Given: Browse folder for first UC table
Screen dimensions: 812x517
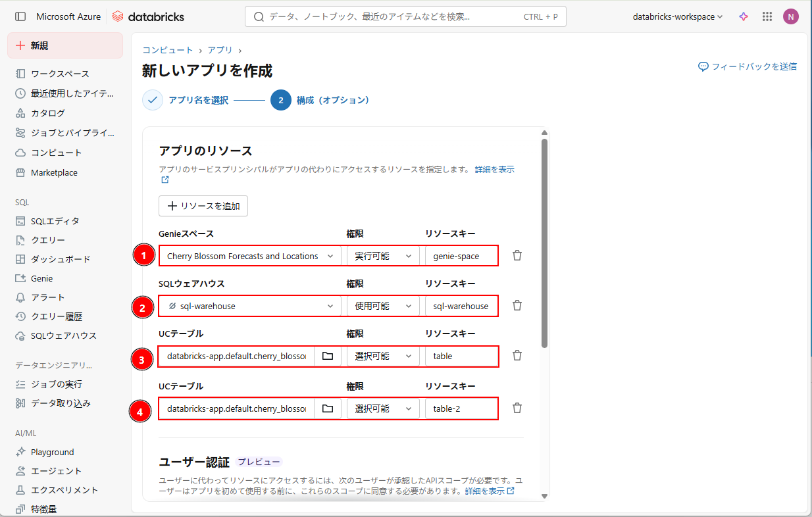Looking at the screenshot, I should [x=327, y=356].
